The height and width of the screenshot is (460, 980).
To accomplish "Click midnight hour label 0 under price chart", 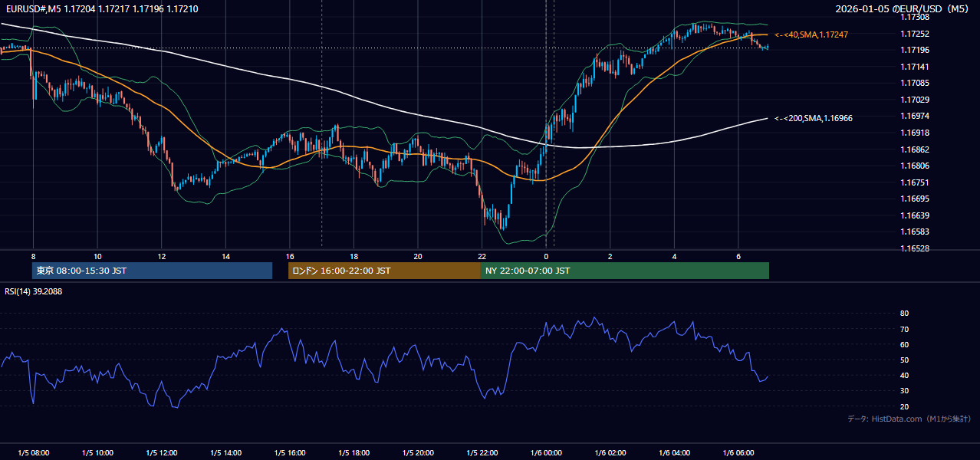I will coord(546,256).
